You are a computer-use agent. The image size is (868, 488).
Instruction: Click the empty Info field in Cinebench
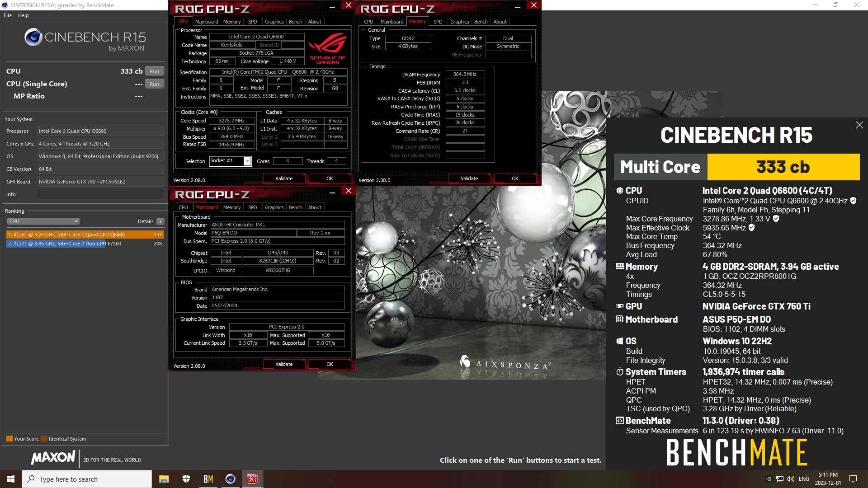point(100,194)
